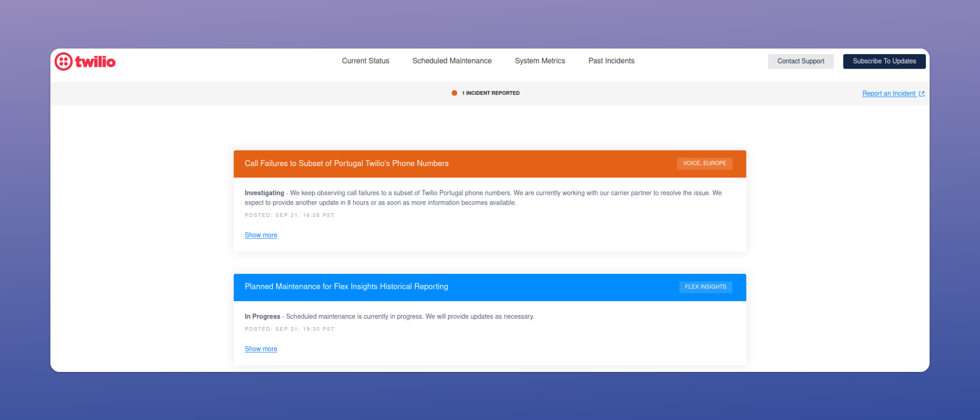Open the Current Status tab
The width and height of the screenshot is (980, 420).
pyautogui.click(x=365, y=61)
